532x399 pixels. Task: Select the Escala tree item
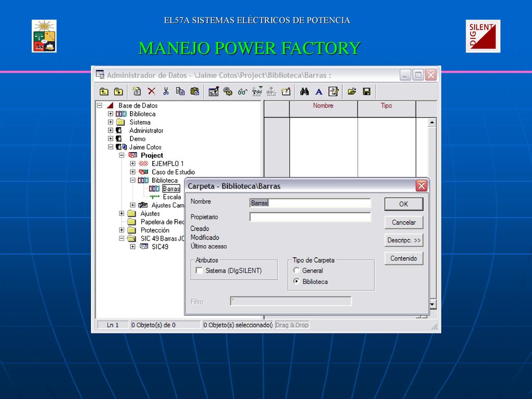click(172, 197)
